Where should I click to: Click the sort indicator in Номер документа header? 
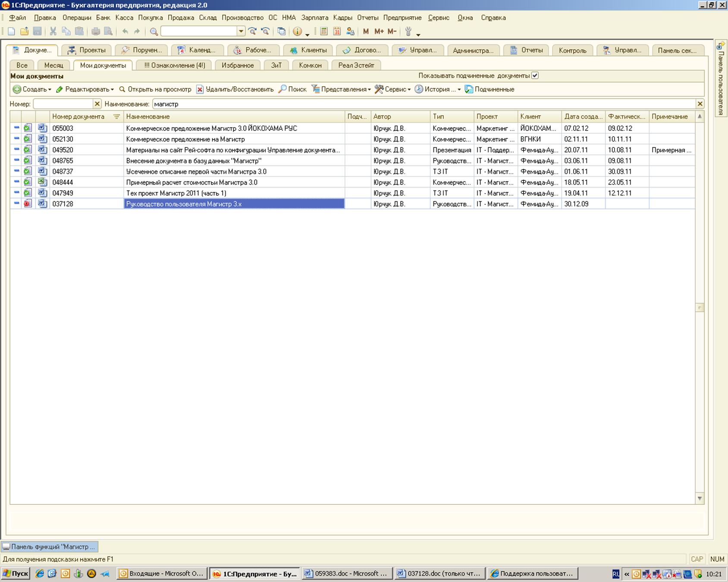click(116, 117)
